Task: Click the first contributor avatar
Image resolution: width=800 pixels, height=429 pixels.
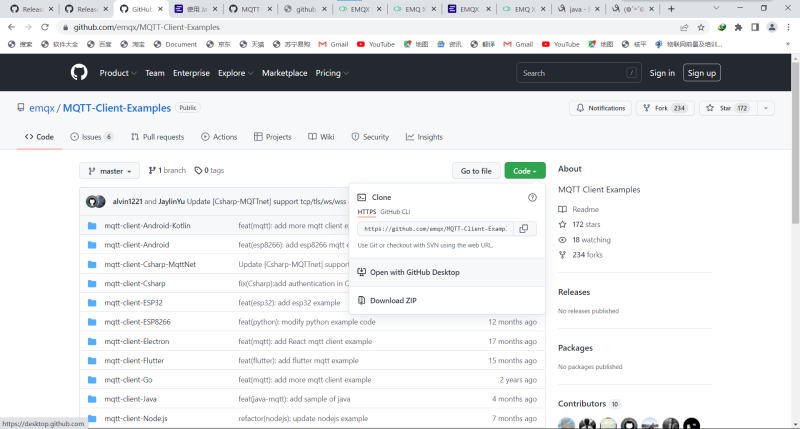Action: [x=566, y=423]
